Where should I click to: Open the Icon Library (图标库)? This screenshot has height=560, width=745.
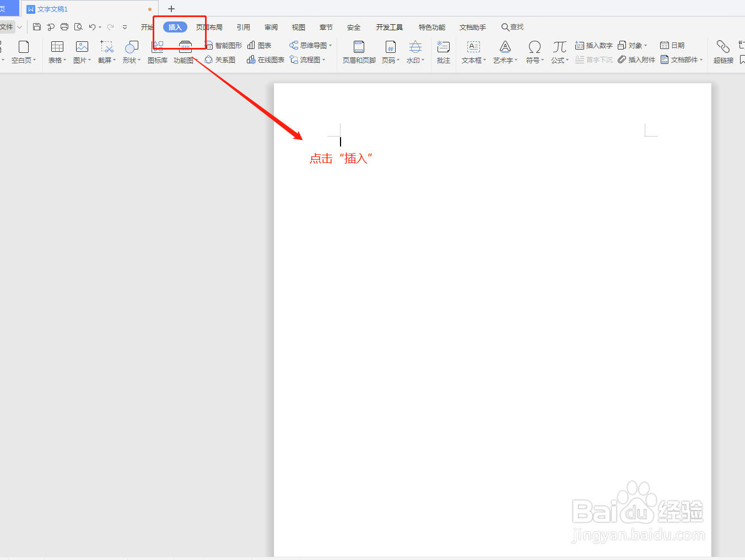[x=158, y=52]
